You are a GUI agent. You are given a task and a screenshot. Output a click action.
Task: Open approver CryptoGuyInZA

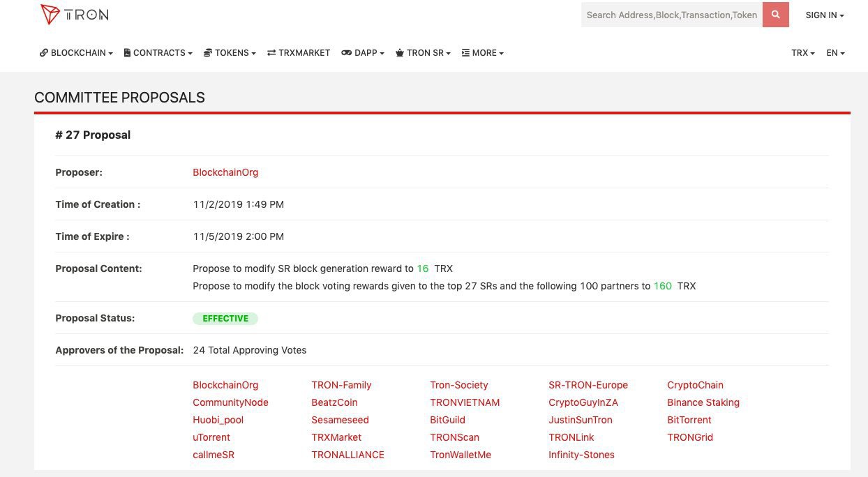(x=583, y=402)
